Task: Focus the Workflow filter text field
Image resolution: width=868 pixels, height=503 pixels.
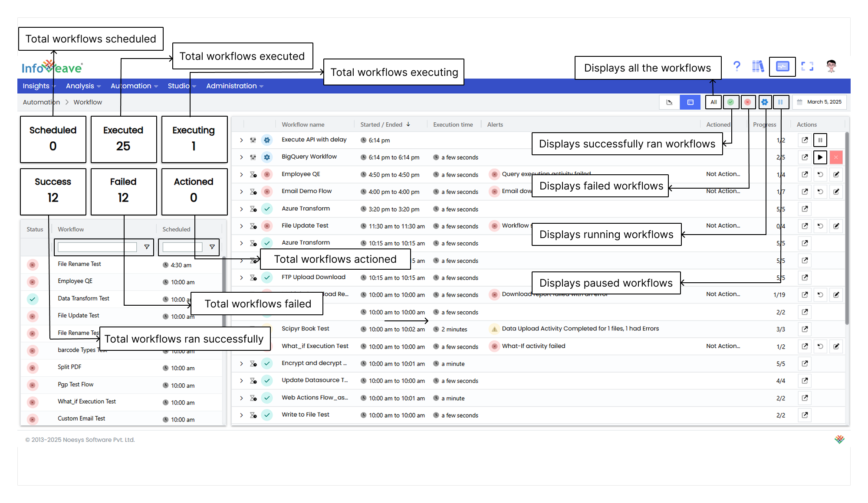Action: (x=97, y=247)
